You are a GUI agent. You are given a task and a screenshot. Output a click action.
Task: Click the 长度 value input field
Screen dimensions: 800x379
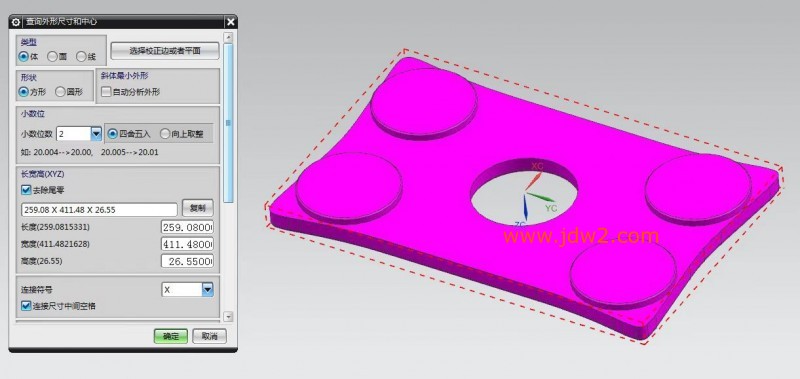[x=187, y=227]
